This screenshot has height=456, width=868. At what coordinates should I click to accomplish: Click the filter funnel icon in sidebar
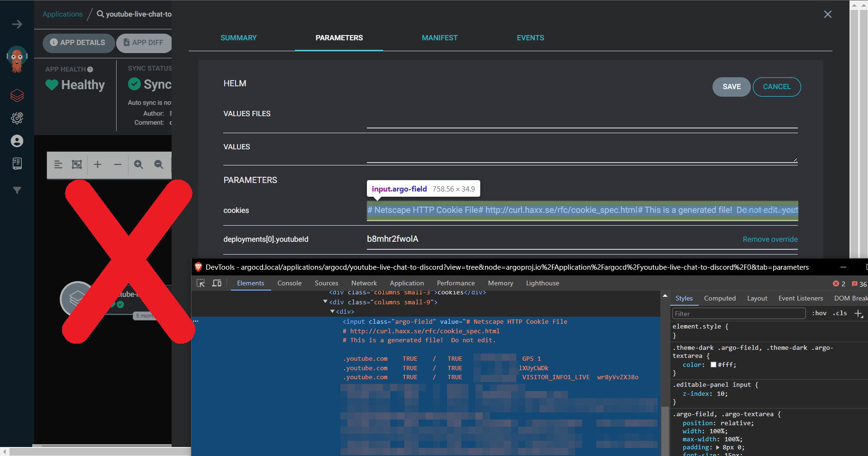tap(17, 190)
